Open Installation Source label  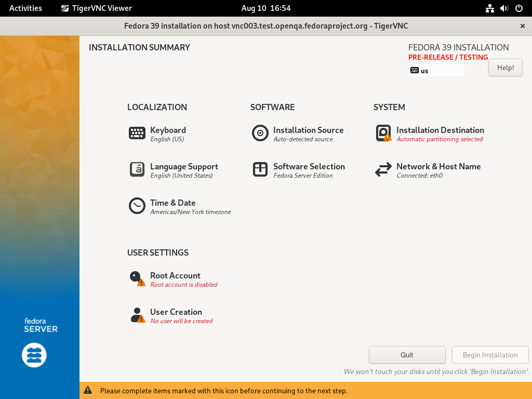pyautogui.click(x=309, y=130)
